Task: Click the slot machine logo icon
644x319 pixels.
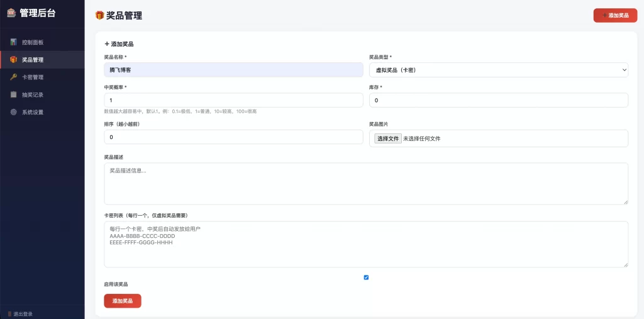Action: tap(11, 12)
